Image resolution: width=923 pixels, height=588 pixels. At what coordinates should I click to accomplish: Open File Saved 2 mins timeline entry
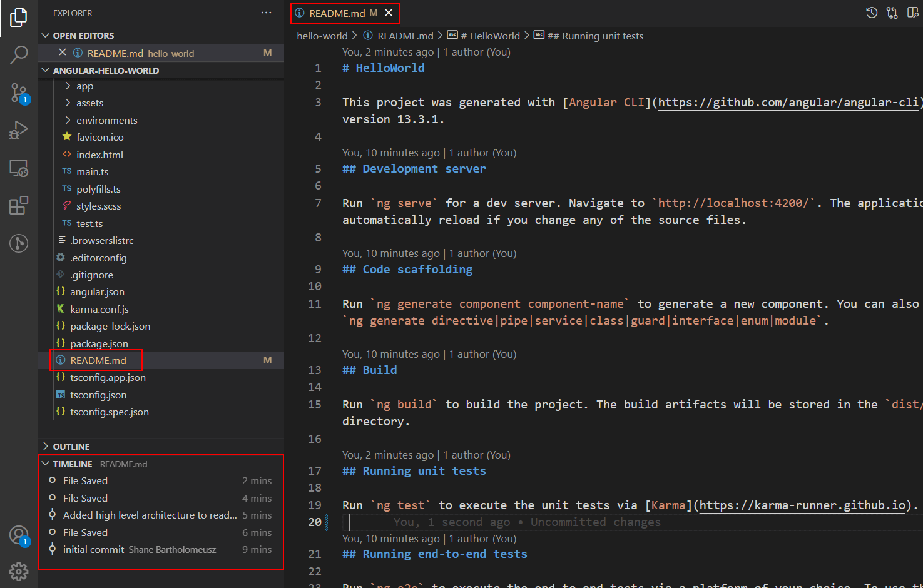(x=161, y=481)
